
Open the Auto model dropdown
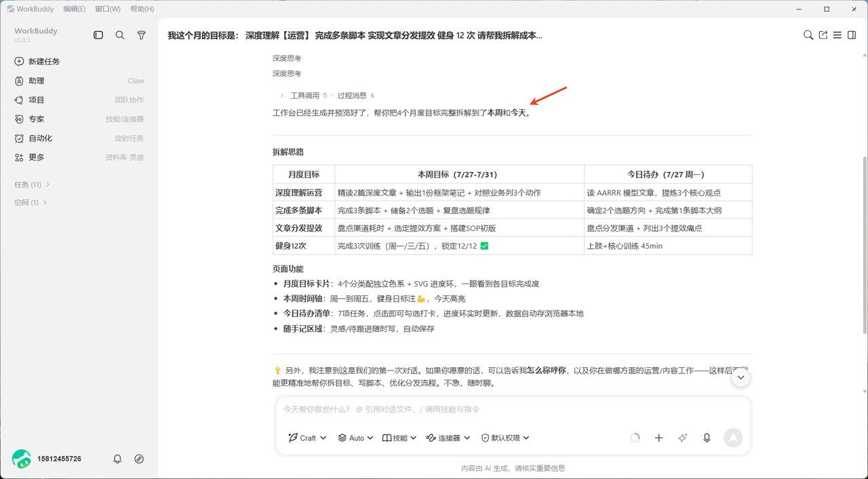click(x=356, y=438)
